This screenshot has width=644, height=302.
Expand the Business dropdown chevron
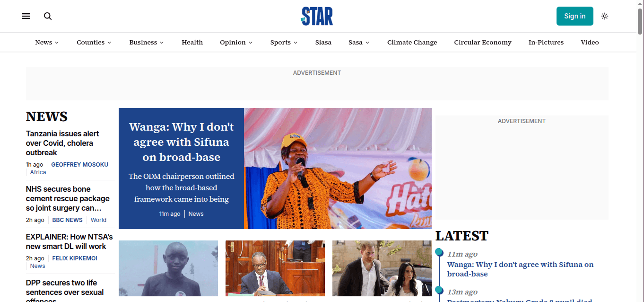(162, 43)
